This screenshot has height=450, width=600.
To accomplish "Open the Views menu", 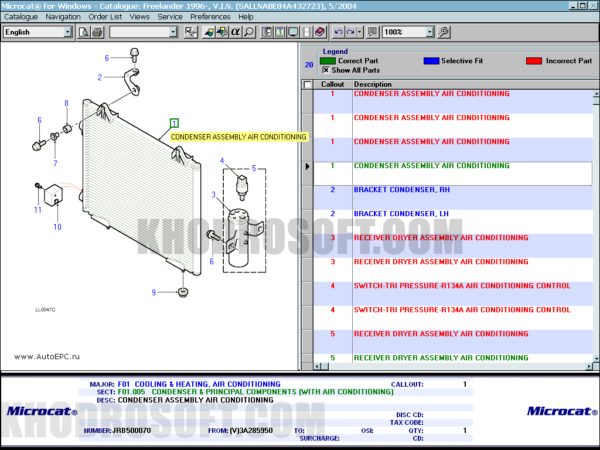I will point(139,17).
